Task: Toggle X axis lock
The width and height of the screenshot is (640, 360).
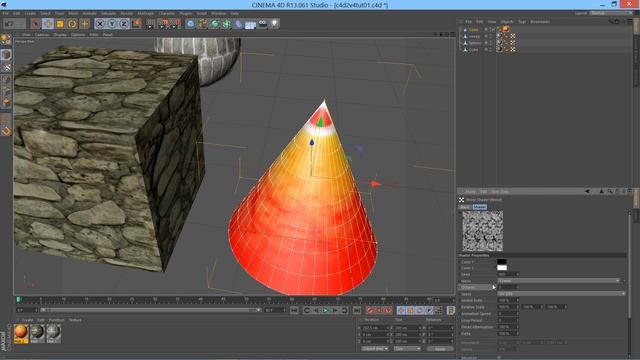Action: click(x=100, y=24)
